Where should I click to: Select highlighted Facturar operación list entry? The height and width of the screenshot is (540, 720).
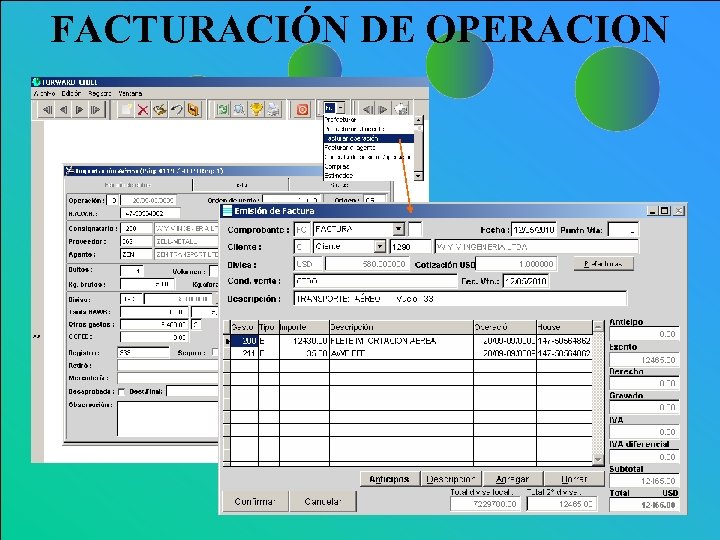pos(369,138)
